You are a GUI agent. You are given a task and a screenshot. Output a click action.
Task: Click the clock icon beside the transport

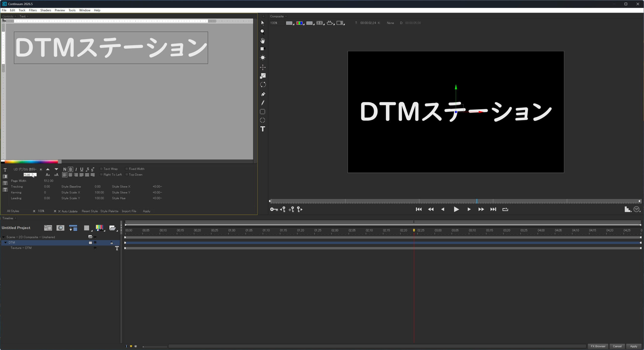point(636,209)
